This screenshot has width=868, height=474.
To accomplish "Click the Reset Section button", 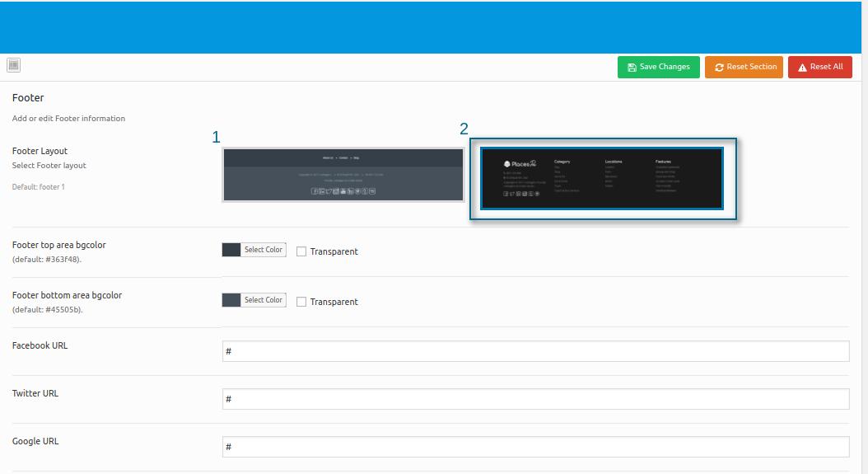I will [x=744, y=67].
